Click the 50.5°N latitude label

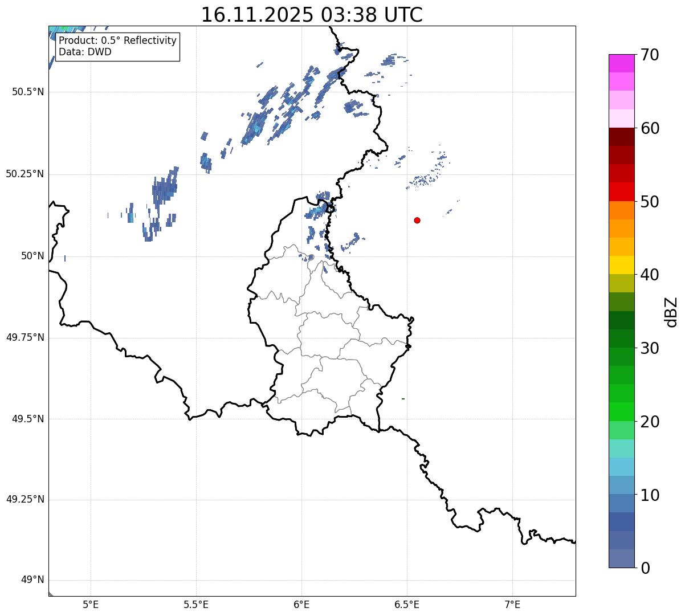[27, 92]
